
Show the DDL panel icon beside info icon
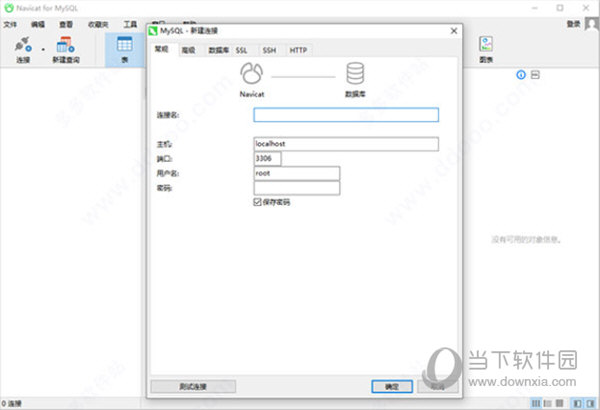535,75
